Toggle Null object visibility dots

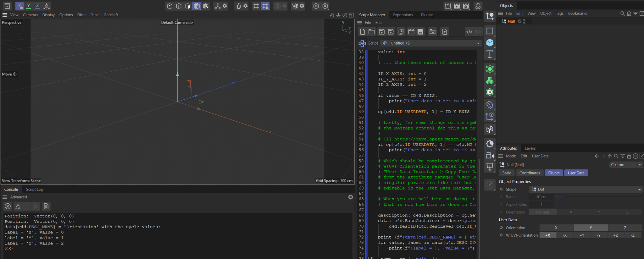pos(524,21)
